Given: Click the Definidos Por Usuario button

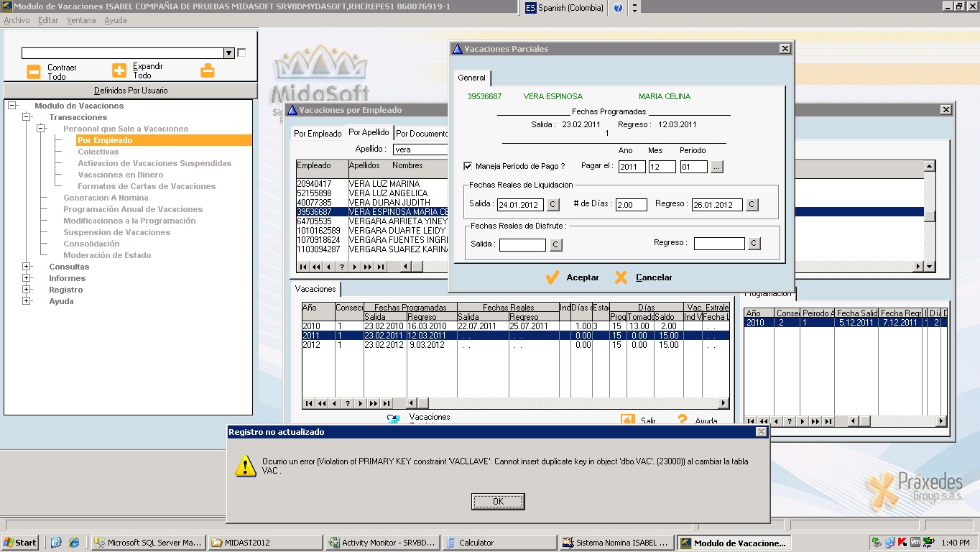Looking at the screenshot, I should [x=131, y=91].
